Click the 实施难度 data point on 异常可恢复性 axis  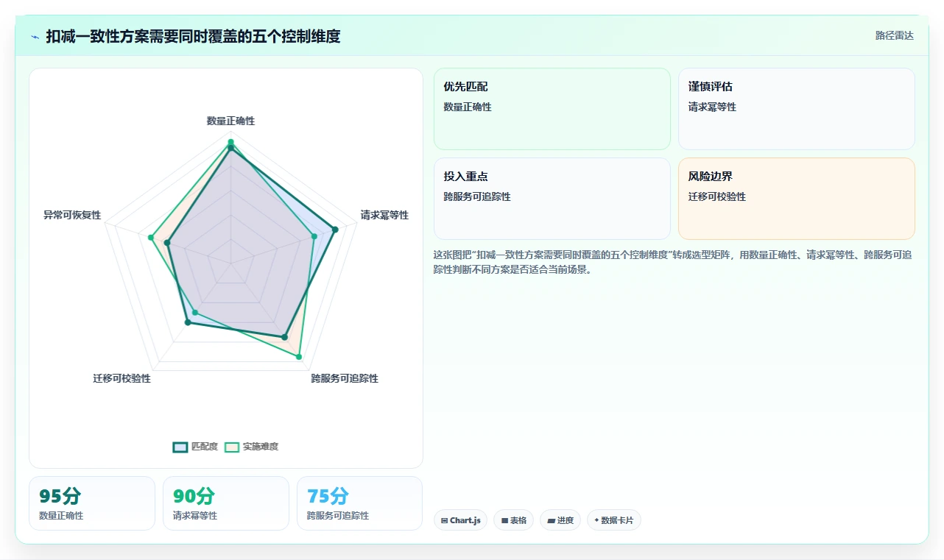click(150, 237)
